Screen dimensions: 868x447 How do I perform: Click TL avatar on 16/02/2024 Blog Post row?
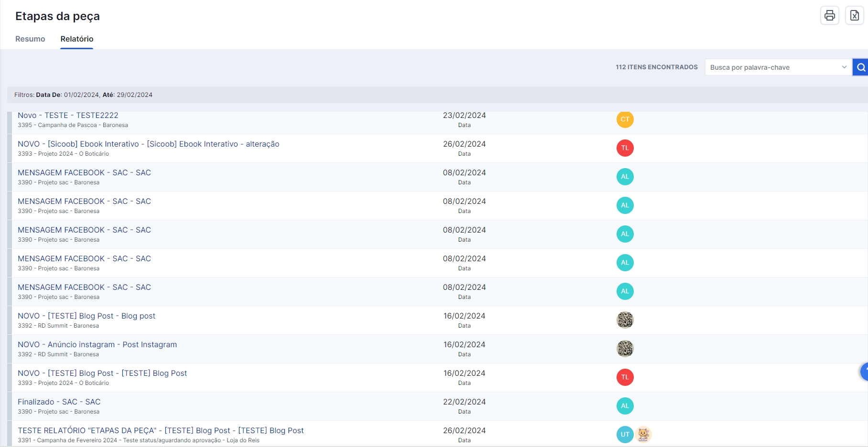(625, 377)
